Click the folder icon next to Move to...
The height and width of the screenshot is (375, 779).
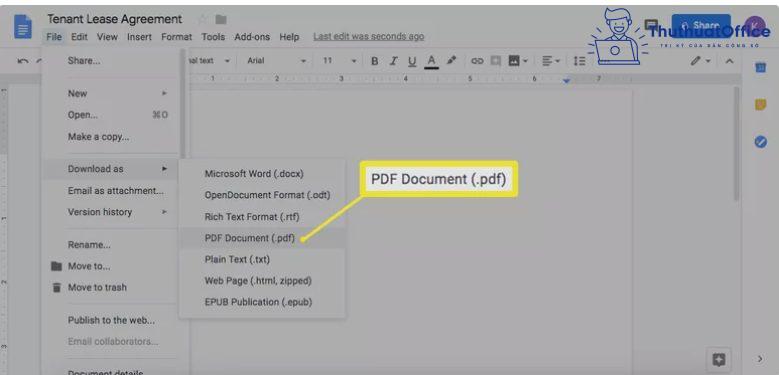57,266
